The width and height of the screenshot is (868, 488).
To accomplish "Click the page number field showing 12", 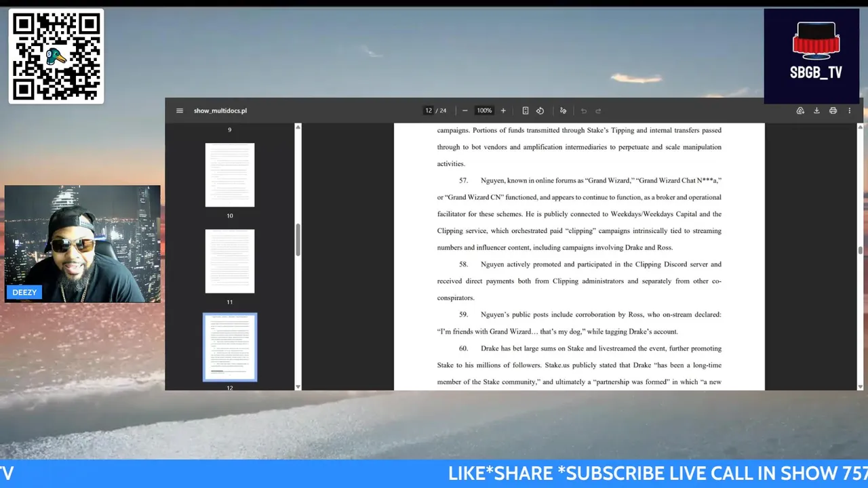I will pos(429,110).
